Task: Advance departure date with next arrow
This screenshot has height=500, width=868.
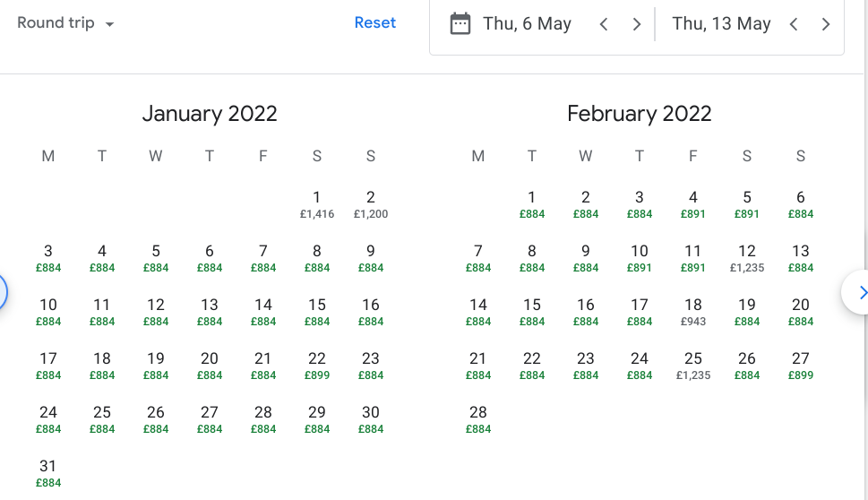Action: (x=637, y=24)
